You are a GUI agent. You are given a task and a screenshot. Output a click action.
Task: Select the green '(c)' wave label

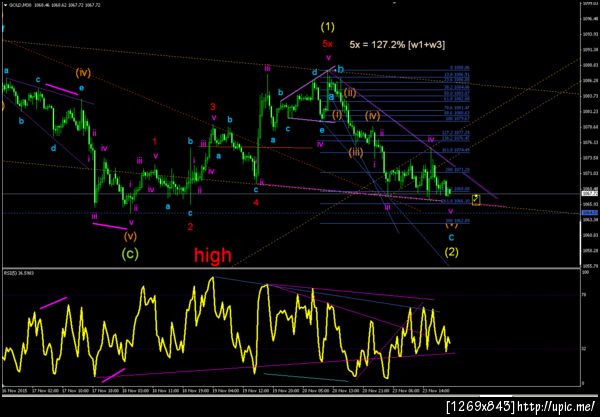coord(130,254)
